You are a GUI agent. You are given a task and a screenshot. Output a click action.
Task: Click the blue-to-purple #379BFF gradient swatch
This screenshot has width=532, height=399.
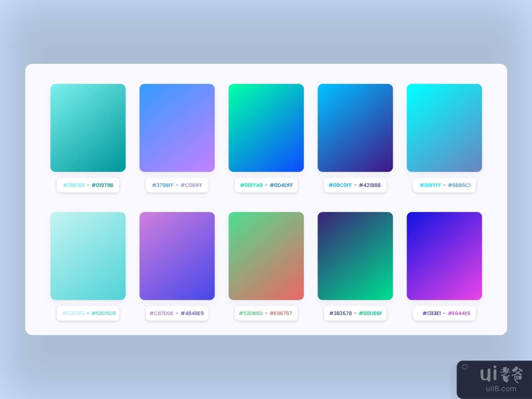(177, 128)
